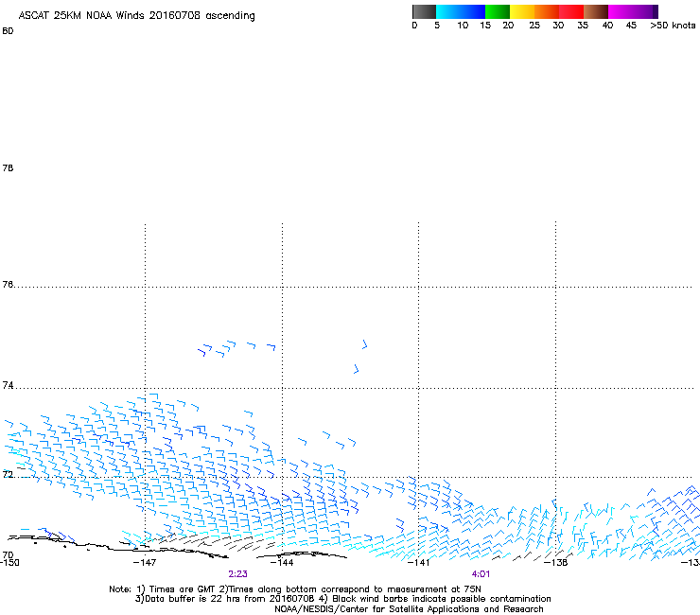Click the note line 'Times are GMT'
Screen dimensions: 700x615
184,589
